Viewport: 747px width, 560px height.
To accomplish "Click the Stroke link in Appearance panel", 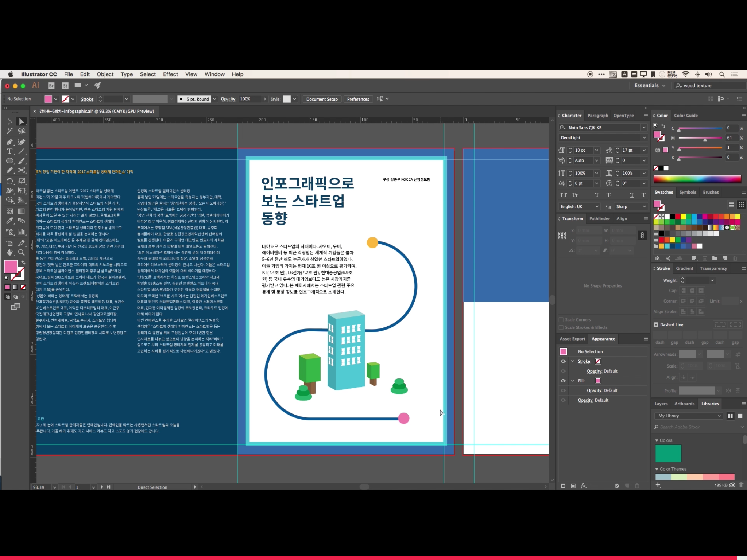I will [x=584, y=361].
